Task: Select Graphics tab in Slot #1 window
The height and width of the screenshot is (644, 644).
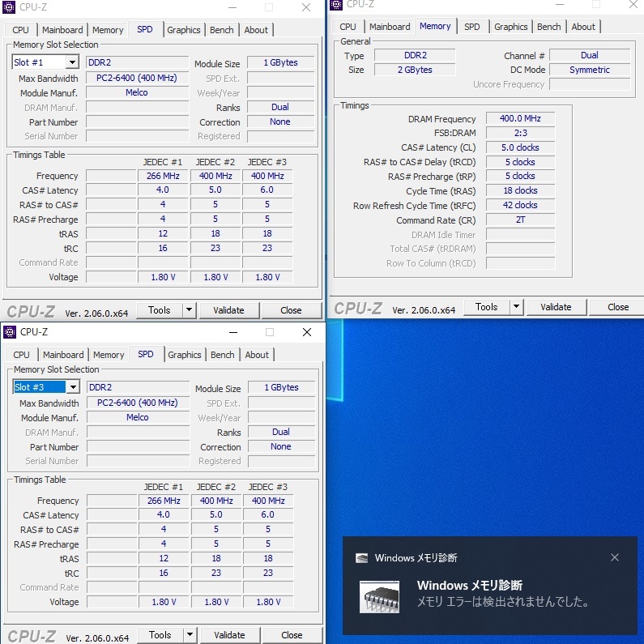Action: [184, 30]
